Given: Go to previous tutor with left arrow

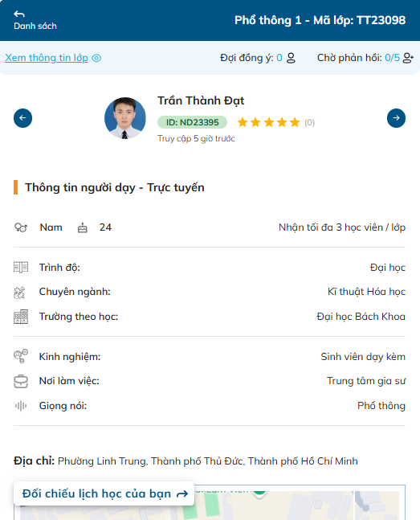Looking at the screenshot, I should 22,118.
